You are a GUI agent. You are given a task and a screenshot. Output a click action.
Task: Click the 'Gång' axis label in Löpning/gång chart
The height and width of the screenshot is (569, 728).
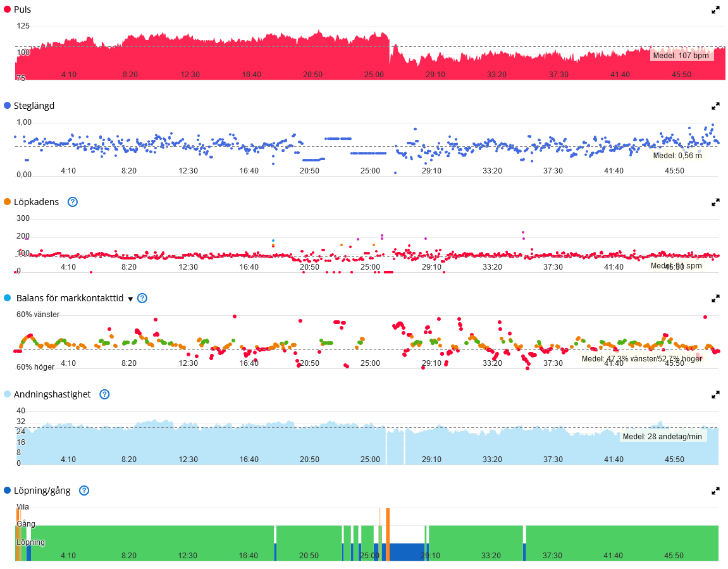pos(26,524)
